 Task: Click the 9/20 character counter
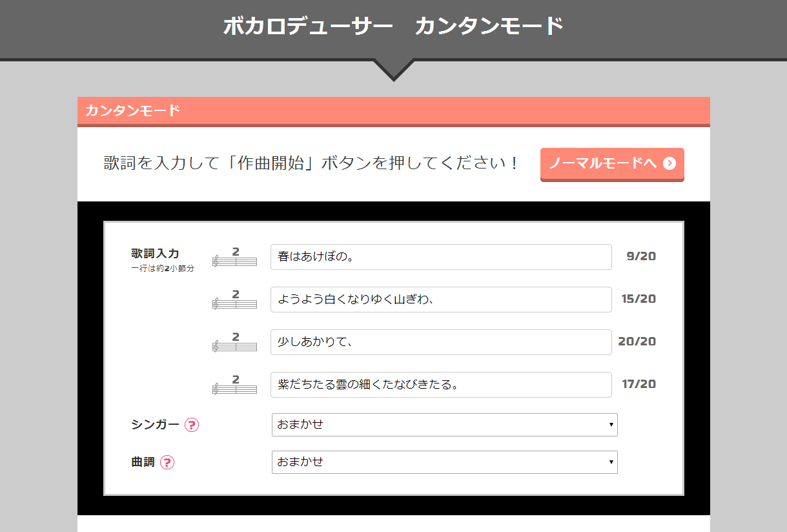click(x=641, y=256)
